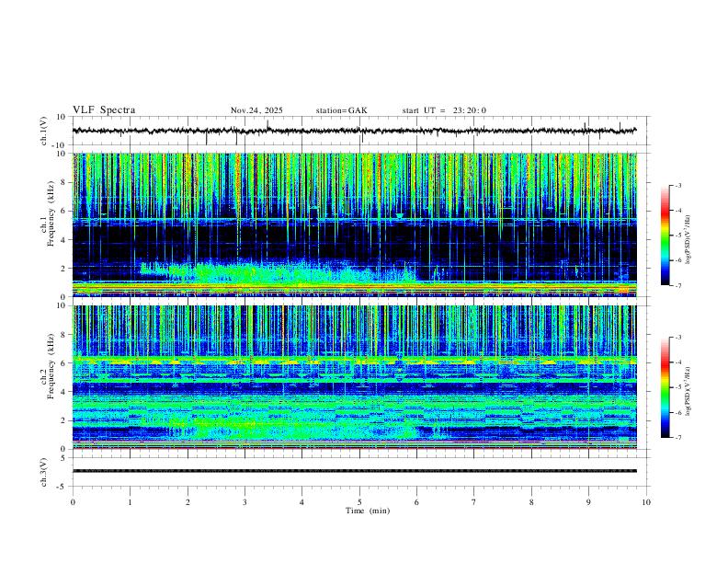This screenshot has width=728, height=563.
Task: Click the ch.1 spectrogram color scale bar
Action: [665, 236]
